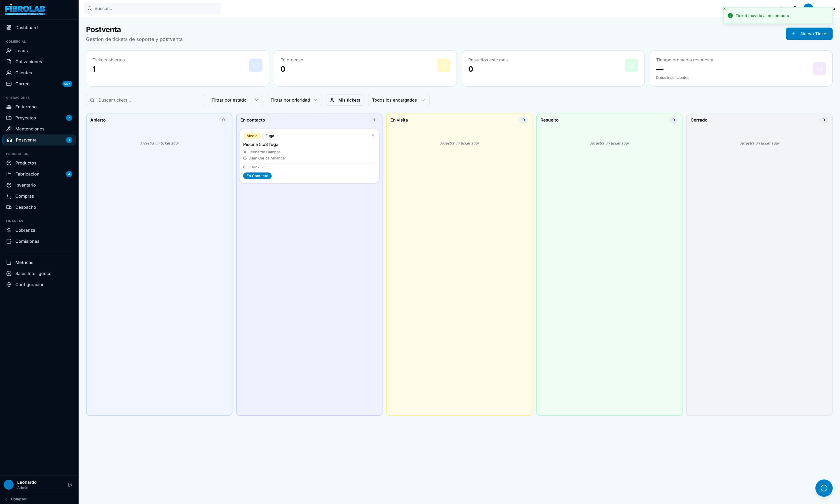Click the En Contacto status pill
This screenshot has height=504, width=840.
[257, 176]
